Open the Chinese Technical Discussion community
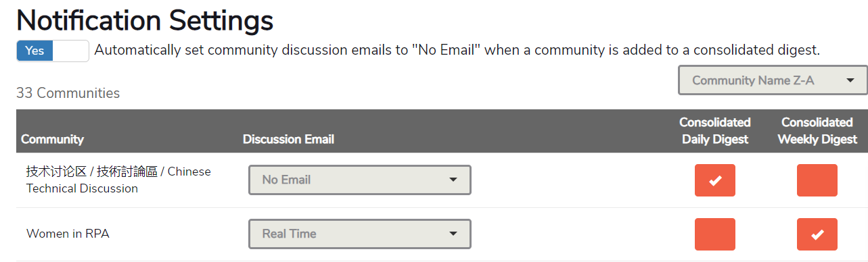This screenshot has height=262, width=868. [118, 180]
